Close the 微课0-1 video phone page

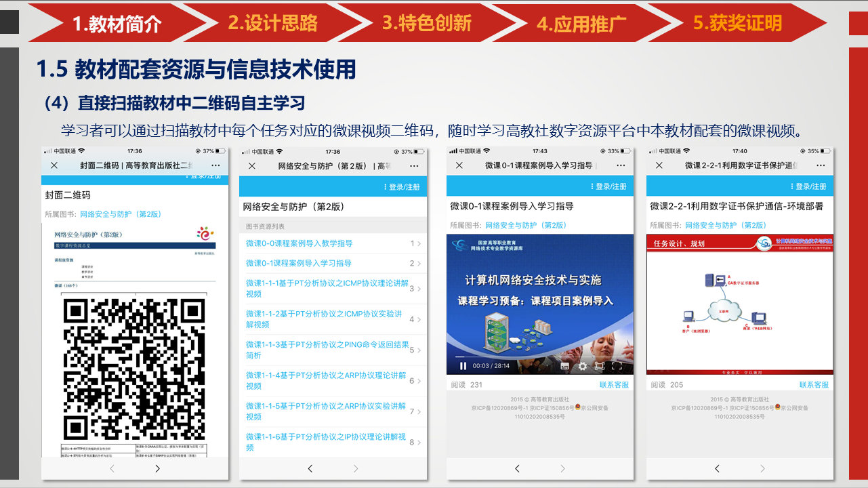click(x=459, y=165)
